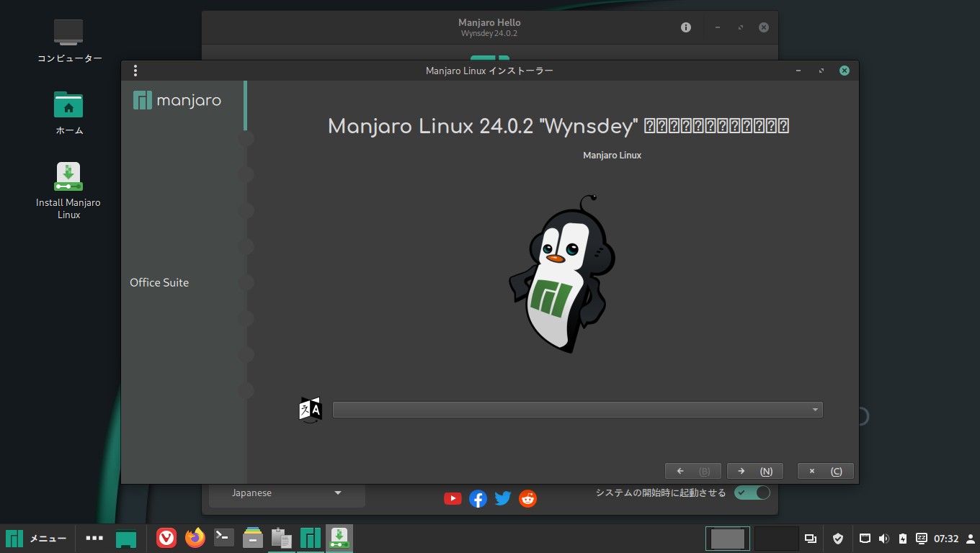The height and width of the screenshot is (553, 980).
Task: Open YouTube link in Manjaro Hello
Action: coord(453,498)
